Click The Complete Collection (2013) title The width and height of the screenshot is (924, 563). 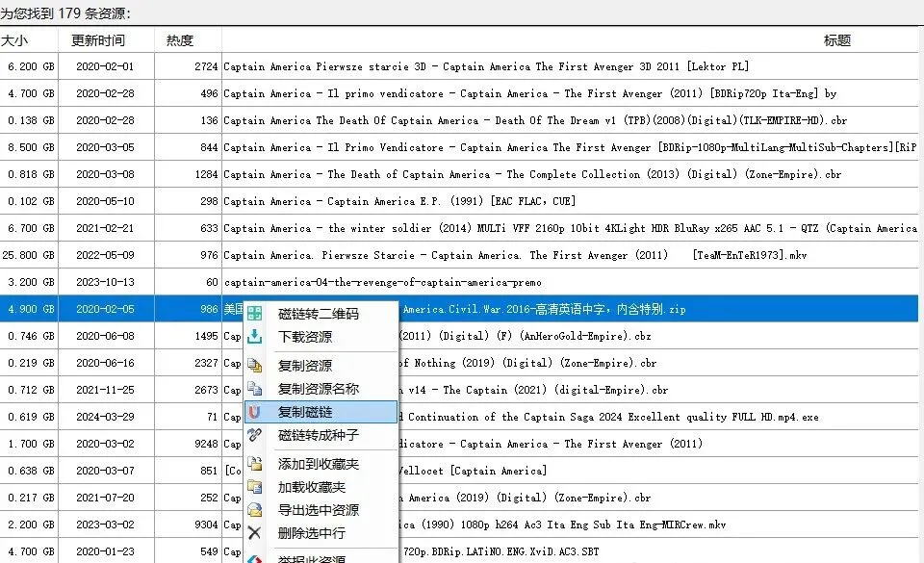(532, 174)
